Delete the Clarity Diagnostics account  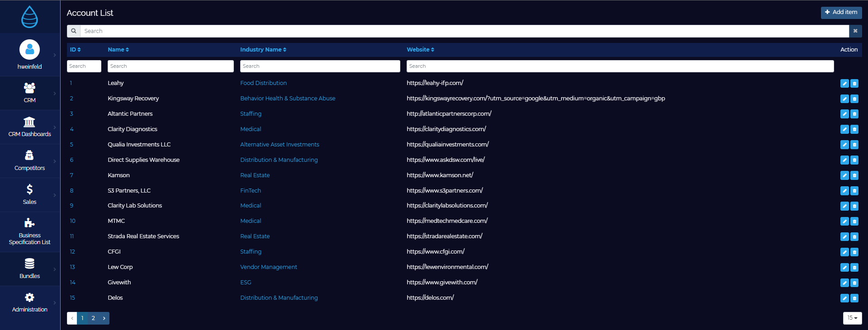(x=854, y=129)
